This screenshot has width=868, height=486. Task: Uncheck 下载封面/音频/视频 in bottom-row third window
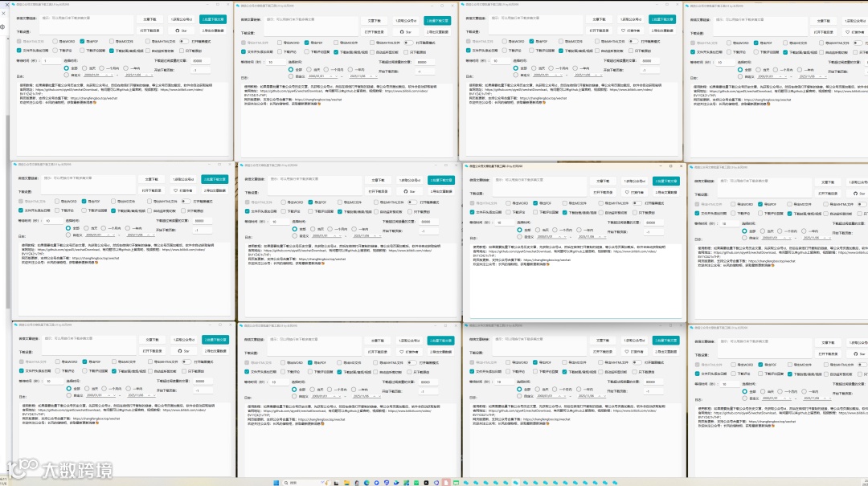(564, 371)
